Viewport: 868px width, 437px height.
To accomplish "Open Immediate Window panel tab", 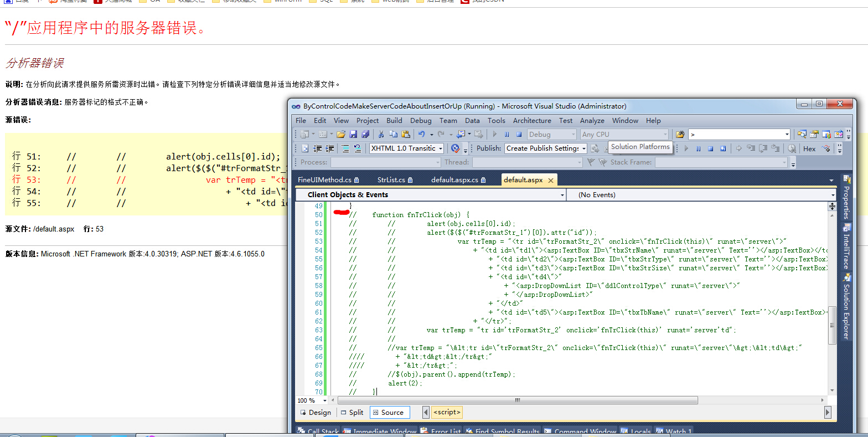I will pyautogui.click(x=380, y=431).
